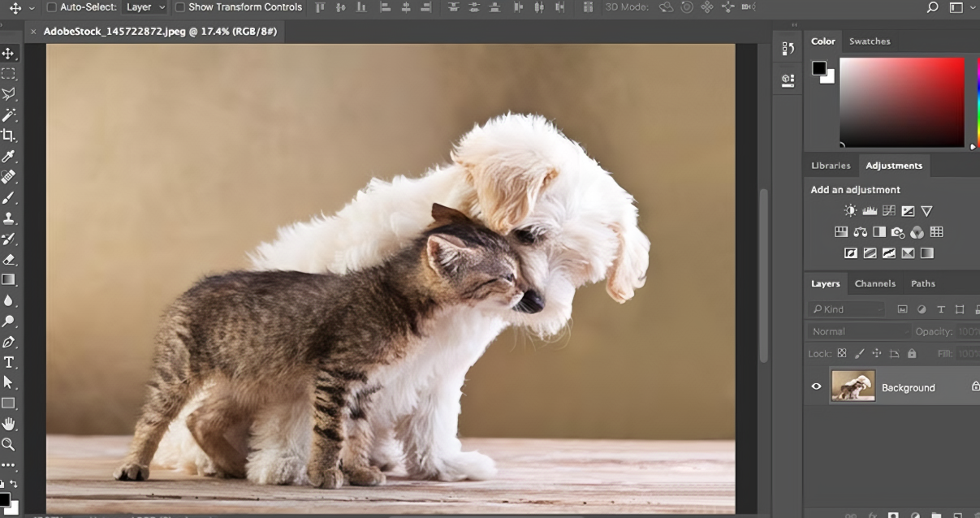
Task: Select the Move tool
Action: point(11,53)
